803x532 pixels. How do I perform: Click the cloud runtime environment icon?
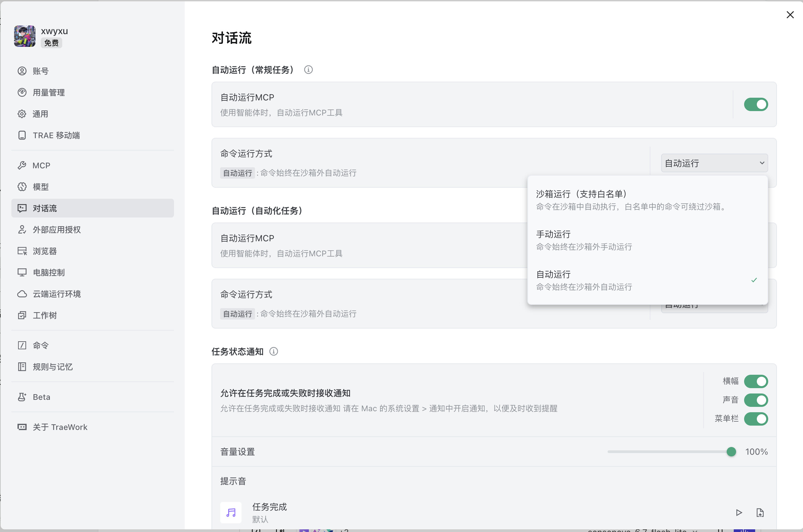(x=22, y=294)
